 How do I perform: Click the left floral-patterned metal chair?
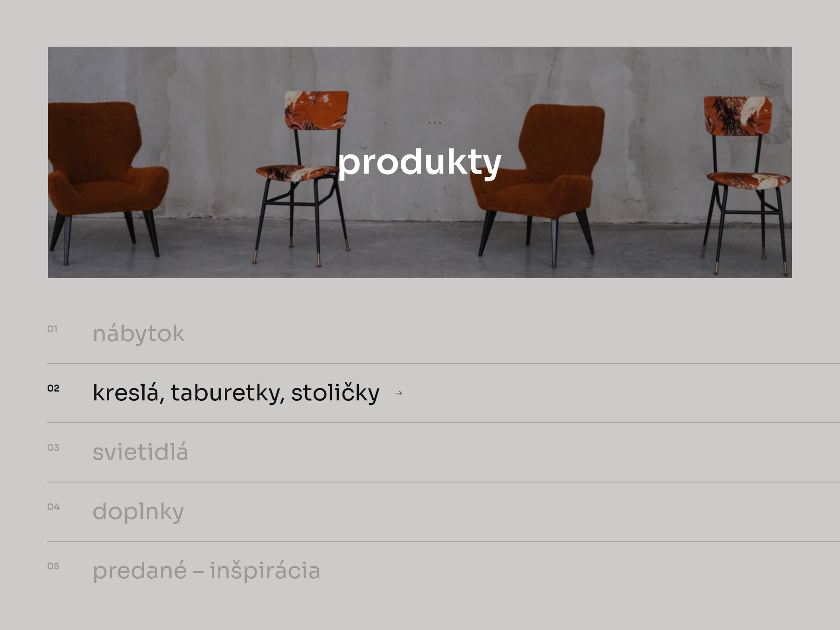pyautogui.click(x=303, y=177)
